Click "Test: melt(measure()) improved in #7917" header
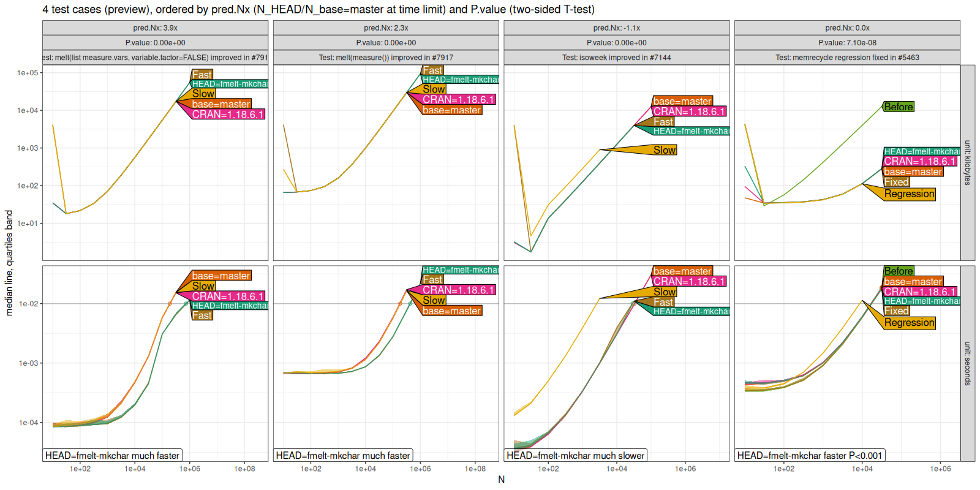 386,58
